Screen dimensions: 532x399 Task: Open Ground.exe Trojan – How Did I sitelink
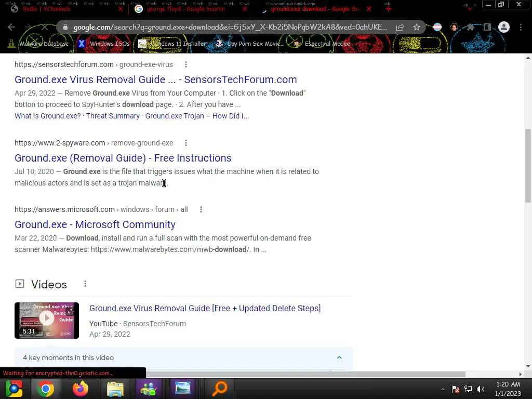coord(197,116)
